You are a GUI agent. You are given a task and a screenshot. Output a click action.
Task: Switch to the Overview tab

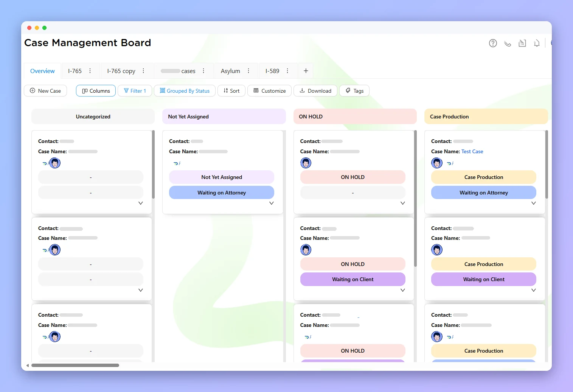pyautogui.click(x=42, y=71)
